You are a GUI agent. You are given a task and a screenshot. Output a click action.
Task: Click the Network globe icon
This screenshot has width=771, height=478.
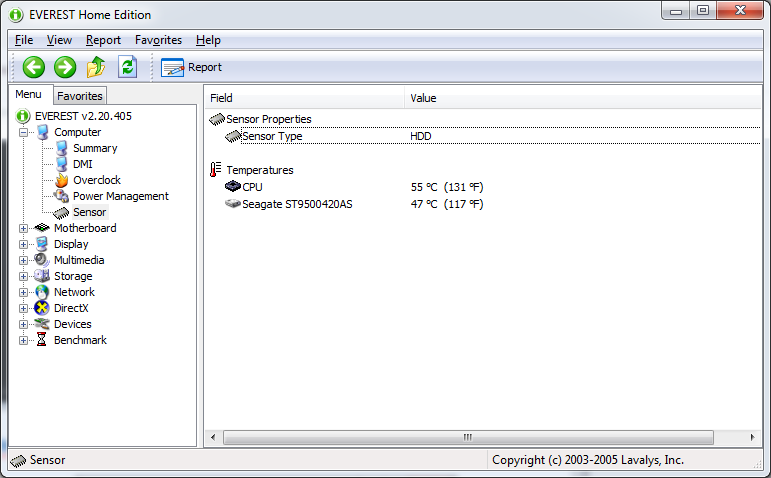[42, 292]
